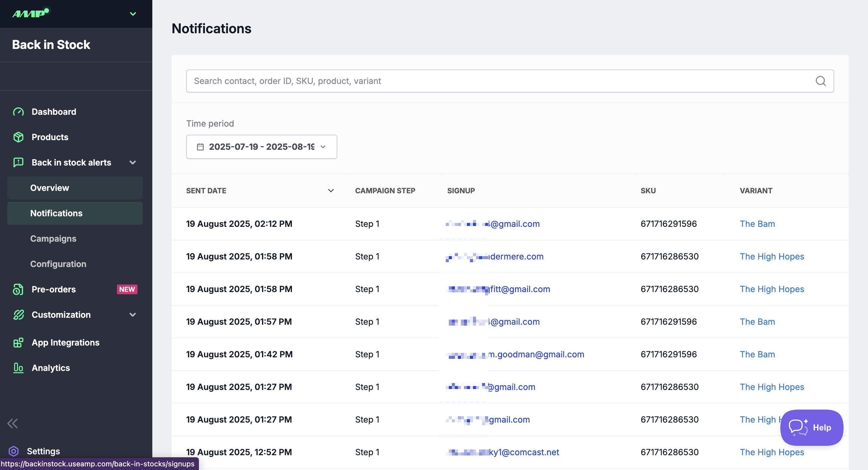Click the App Integrations icon
This screenshot has height=470, width=868.
click(x=18, y=343)
